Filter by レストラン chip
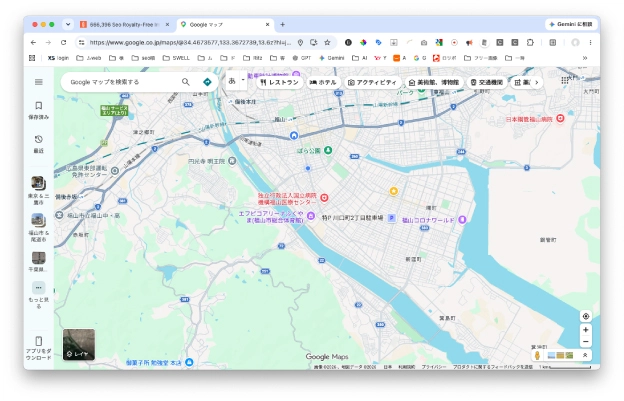Viewport: 624px width, 401px height. coord(280,82)
